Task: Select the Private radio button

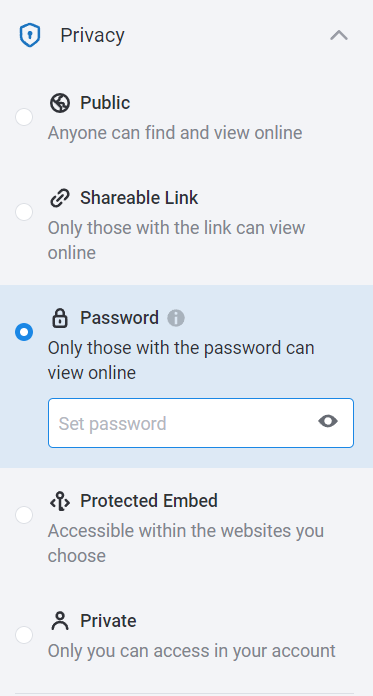Action: [24, 635]
